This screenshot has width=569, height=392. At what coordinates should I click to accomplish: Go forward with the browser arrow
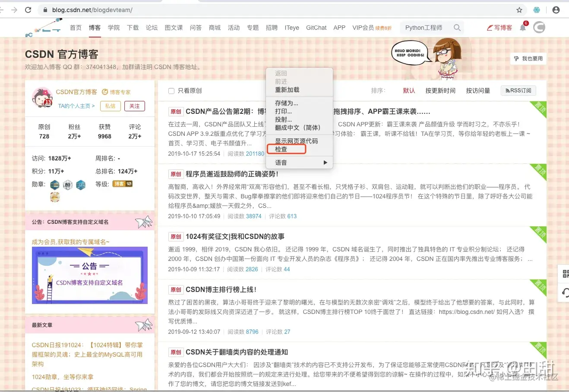(x=14, y=9)
